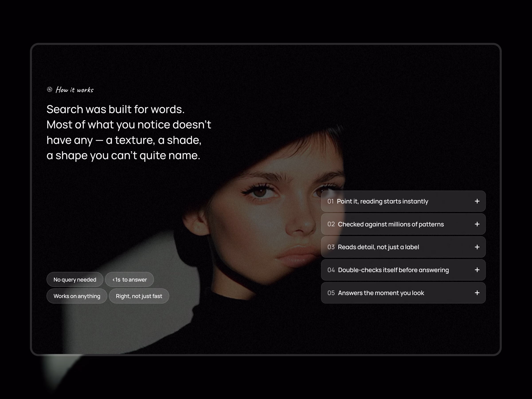This screenshot has width=532, height=399.
Task: Expand step 02 Checked against millions of patterns
Action: coord(403,224)
